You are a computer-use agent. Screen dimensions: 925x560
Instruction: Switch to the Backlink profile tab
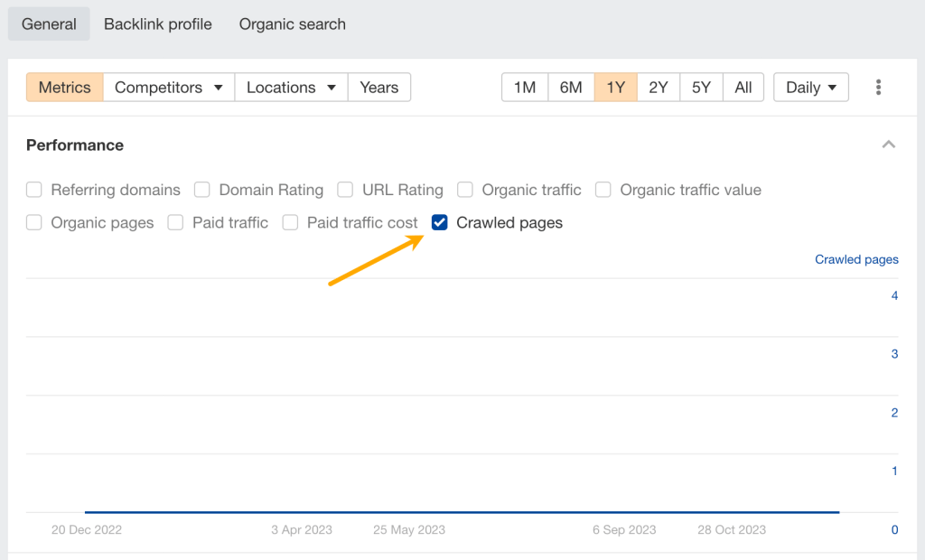pyautogui.click(x=158, y=24)
